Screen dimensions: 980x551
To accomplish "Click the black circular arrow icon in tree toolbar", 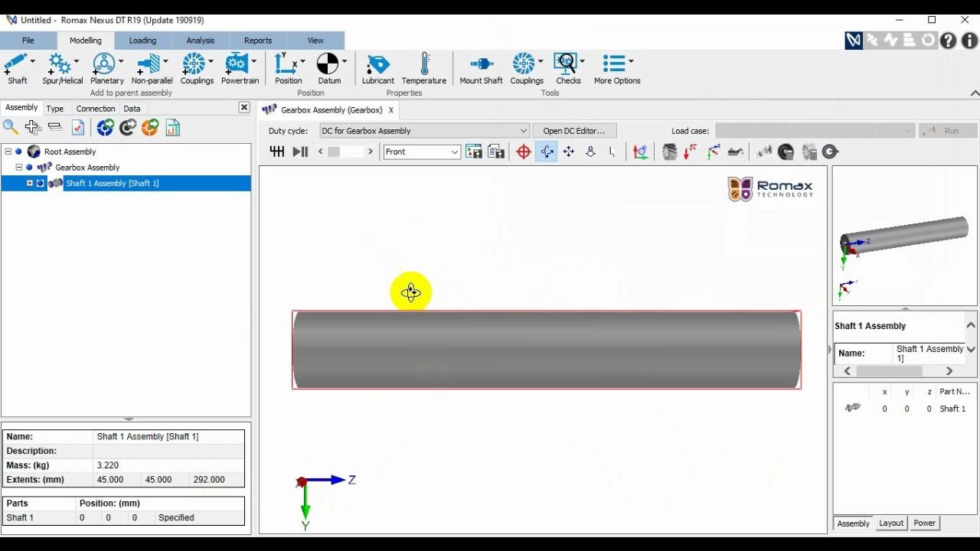I will pos(127,128).
